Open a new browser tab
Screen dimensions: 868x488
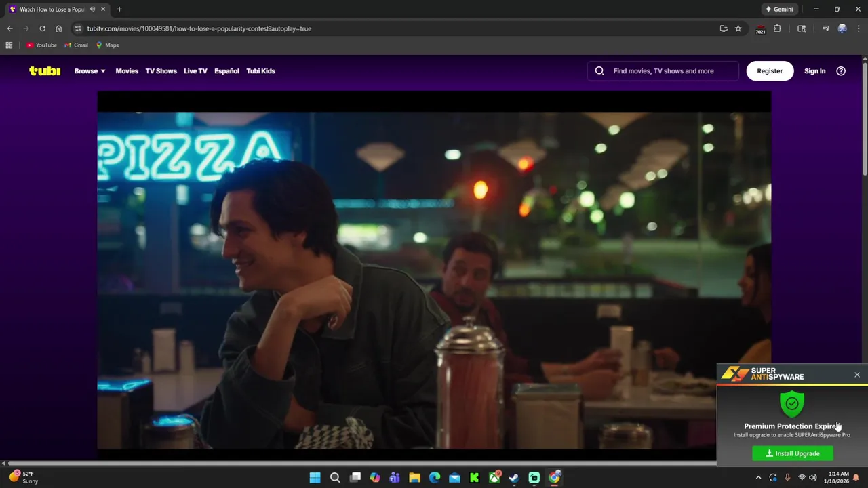(x=119, y=9)
